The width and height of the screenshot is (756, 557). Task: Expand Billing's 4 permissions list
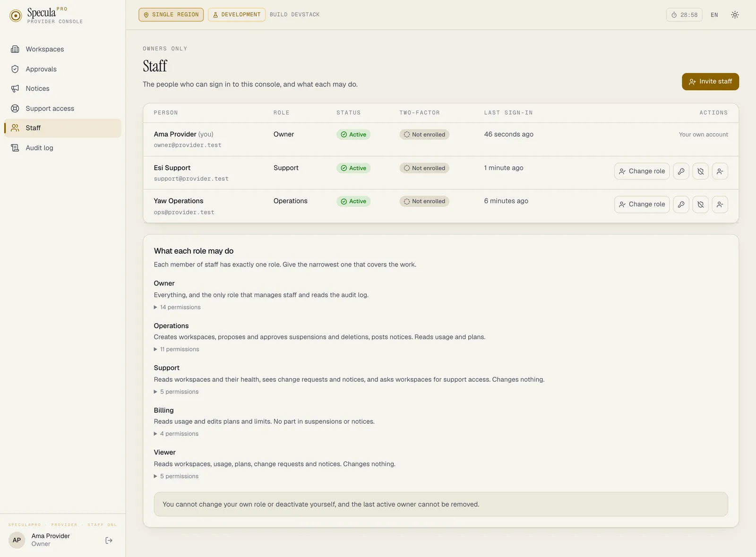[x=176, y=434]
